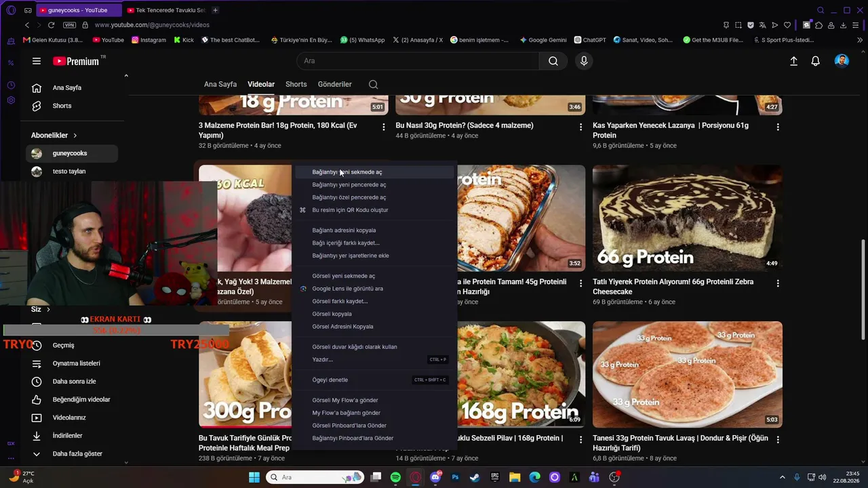Viewport: 868px width, 488px height.
Task: Expand the Abonelikler subscriptions section
Action: pyautogui.click(x=54, y=136)
